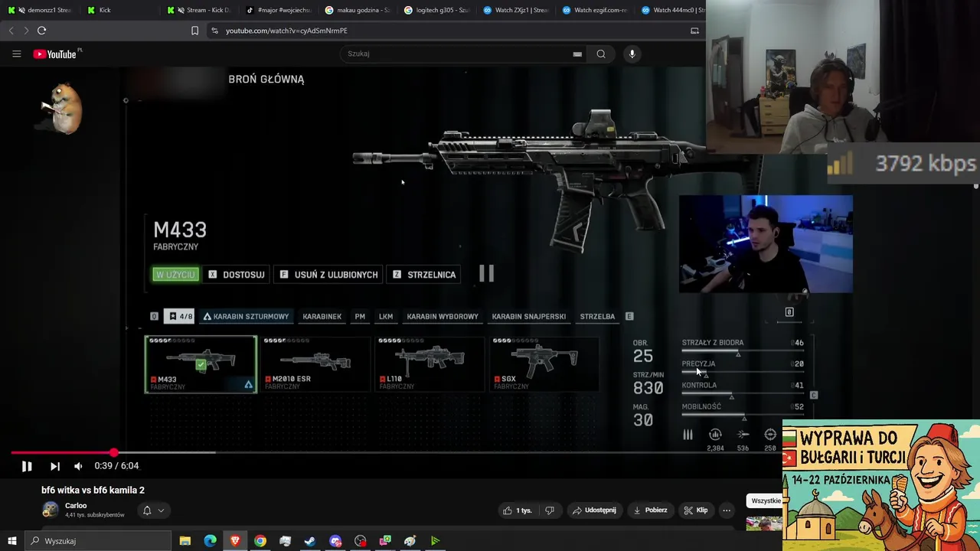Image resolution: width=980 pixels, height=551 pixels.
Task: Open the on-screen keyboard icon in search
Action: (577, 54)
